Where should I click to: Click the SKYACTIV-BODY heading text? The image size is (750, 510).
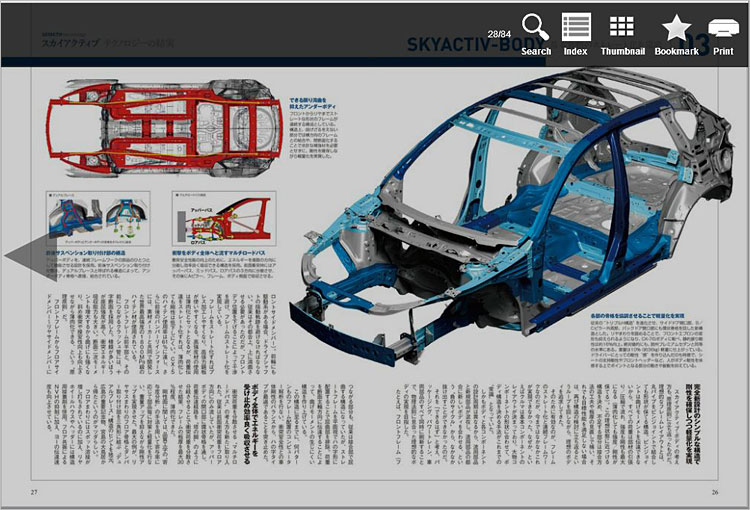[x=475, y=44]
